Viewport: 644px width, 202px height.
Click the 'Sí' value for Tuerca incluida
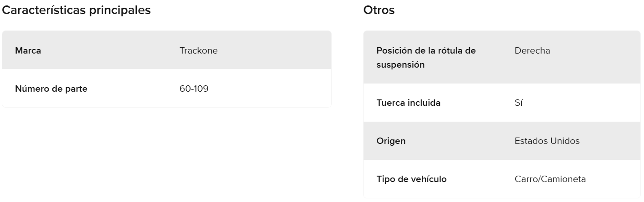click(x=519, y=103)
